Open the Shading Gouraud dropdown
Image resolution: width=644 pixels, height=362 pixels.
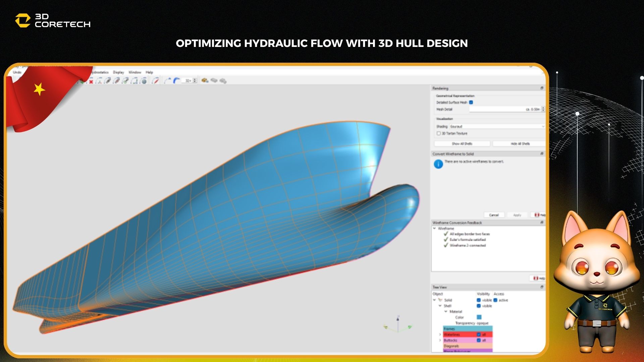[497, 126]
